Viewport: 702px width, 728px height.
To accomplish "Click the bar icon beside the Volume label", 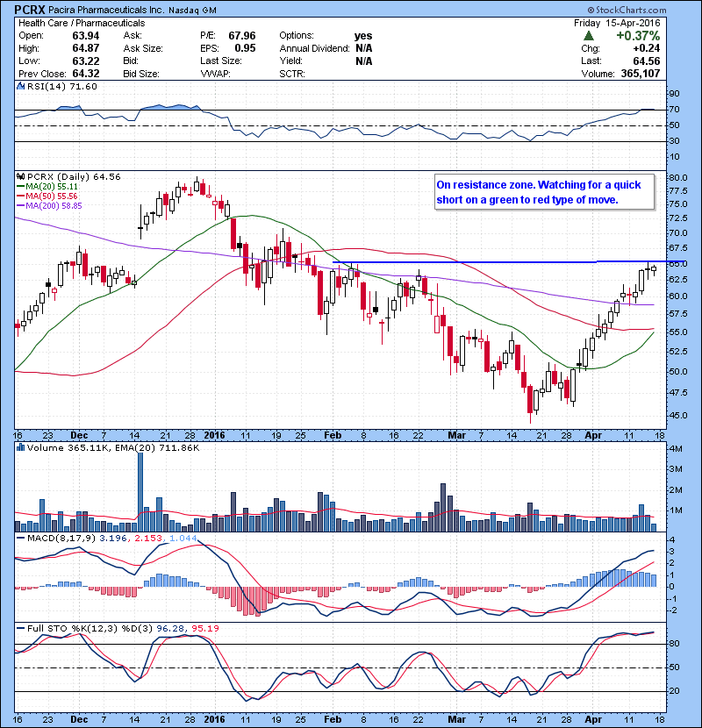I will [x=20, y=447].
